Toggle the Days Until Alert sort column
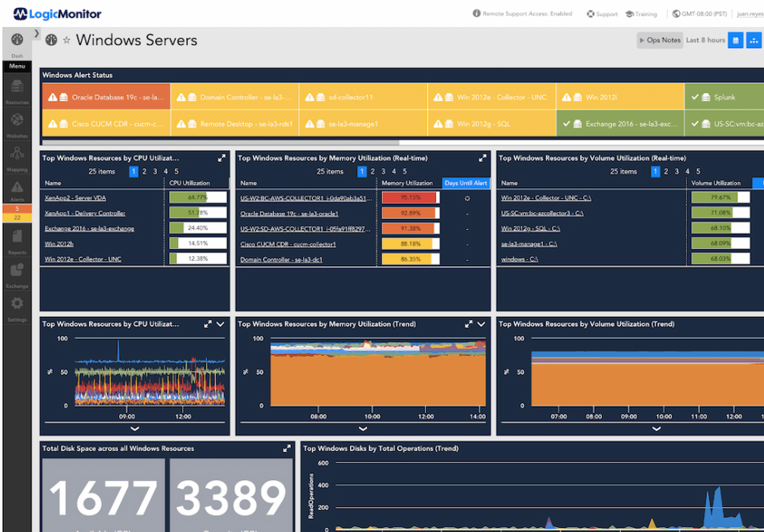Screen dimensions: 764x532 465,183
